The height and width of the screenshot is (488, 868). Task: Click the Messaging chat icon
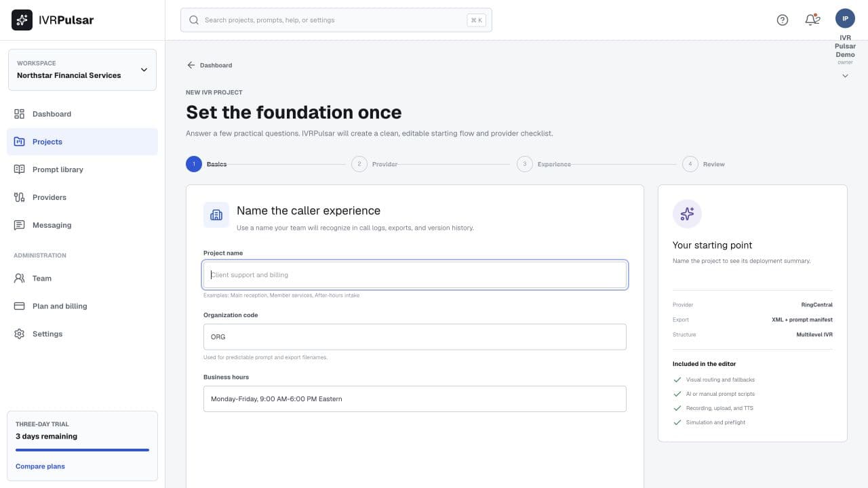click(19, 225)
